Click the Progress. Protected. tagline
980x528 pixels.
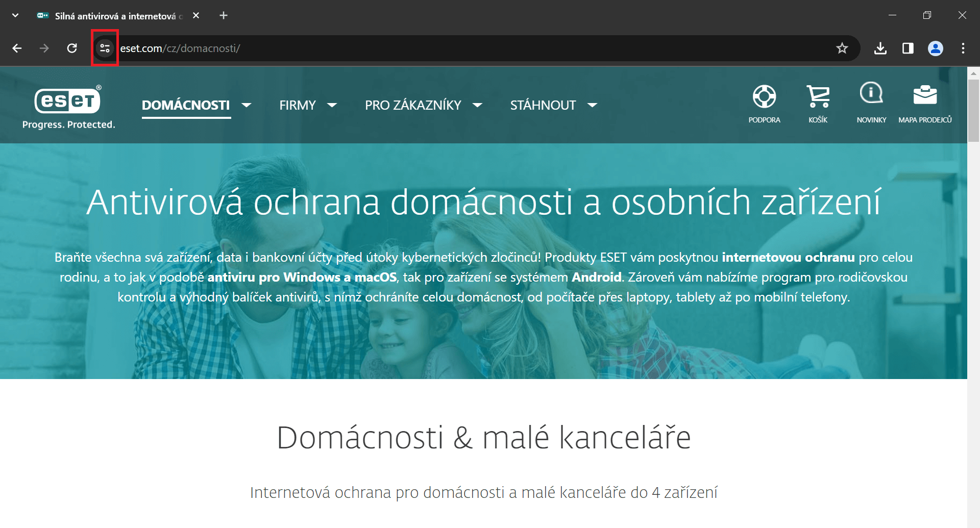tap(69, 124)
